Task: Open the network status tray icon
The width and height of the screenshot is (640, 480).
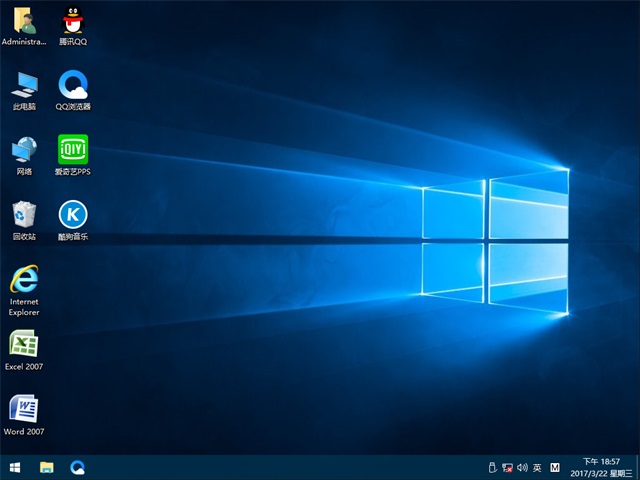Action: click(507, 467)
